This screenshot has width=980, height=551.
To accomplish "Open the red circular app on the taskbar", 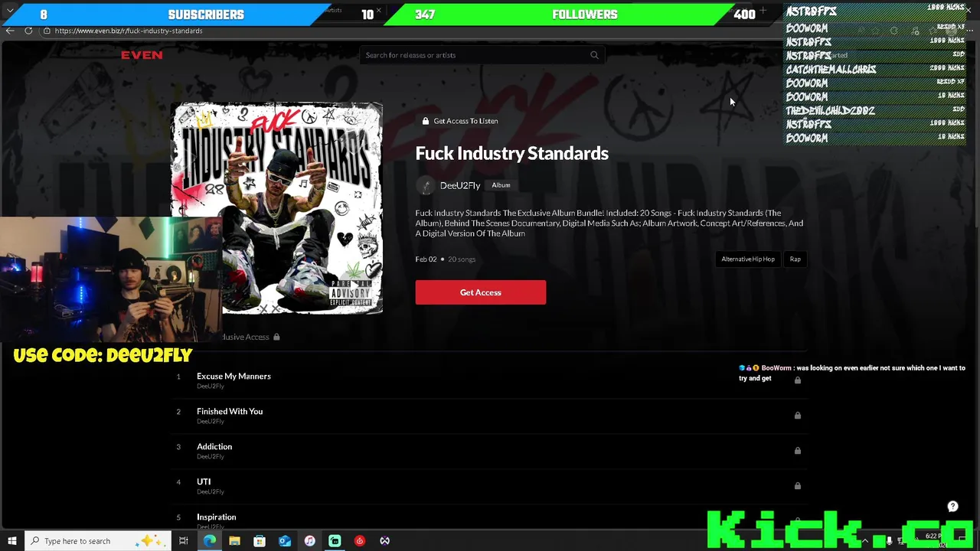I will point(360,541).
